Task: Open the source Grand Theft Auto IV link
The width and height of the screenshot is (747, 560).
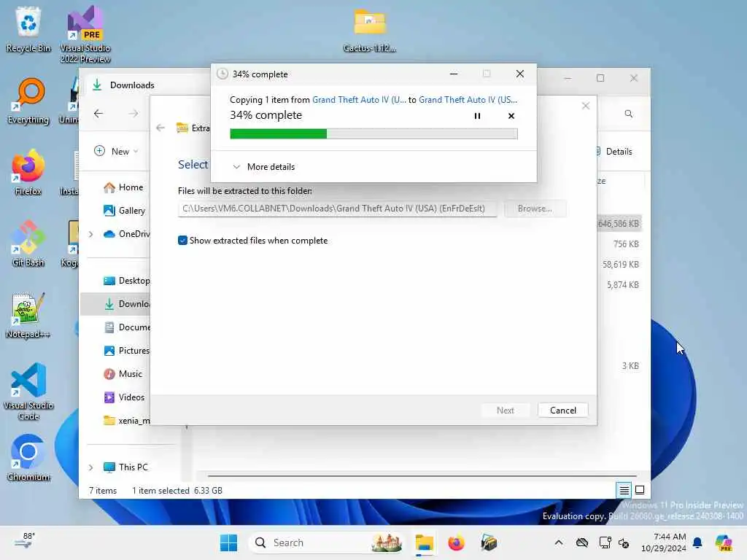Action: click(x=359, y=99)
